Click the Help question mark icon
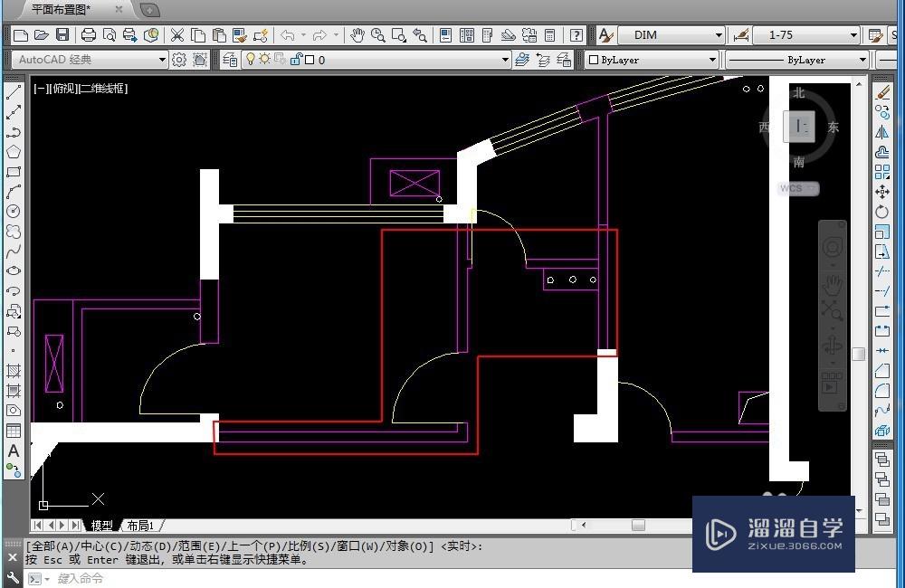This screenshot has width=905, height=588. (x=576, y=36)
